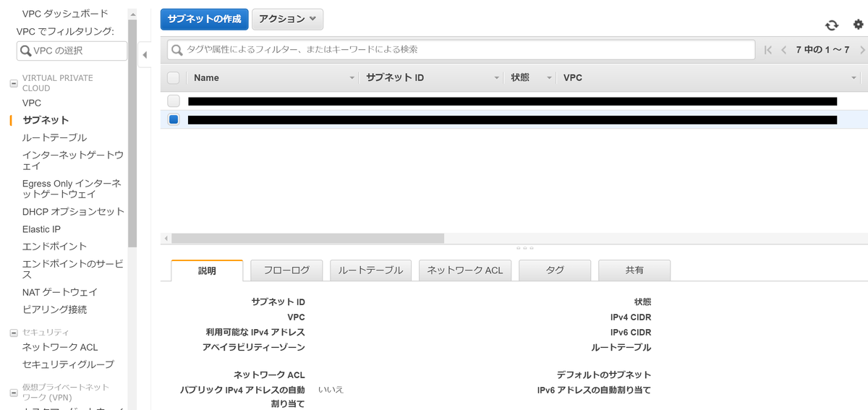The height and width of the screenshot is (410, 868).
Task: Open Elastic IP in sidebar
Action: [41, 229]
